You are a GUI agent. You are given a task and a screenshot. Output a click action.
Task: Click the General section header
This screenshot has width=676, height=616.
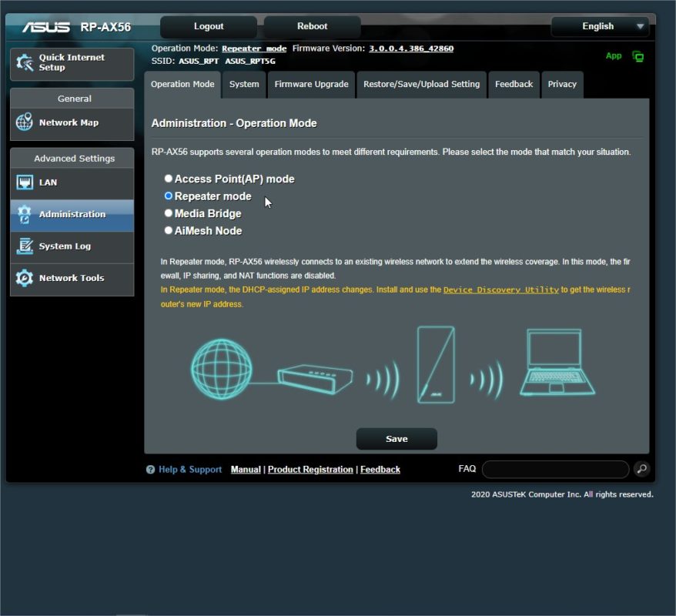pos(74,99)
